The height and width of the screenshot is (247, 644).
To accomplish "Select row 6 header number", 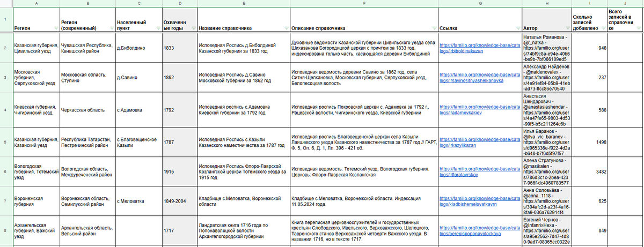I will [6, 171].
